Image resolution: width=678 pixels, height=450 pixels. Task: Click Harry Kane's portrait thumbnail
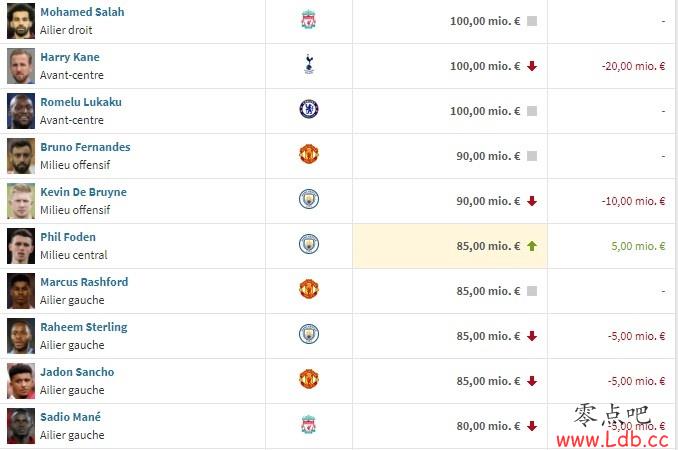click(21, 66)
